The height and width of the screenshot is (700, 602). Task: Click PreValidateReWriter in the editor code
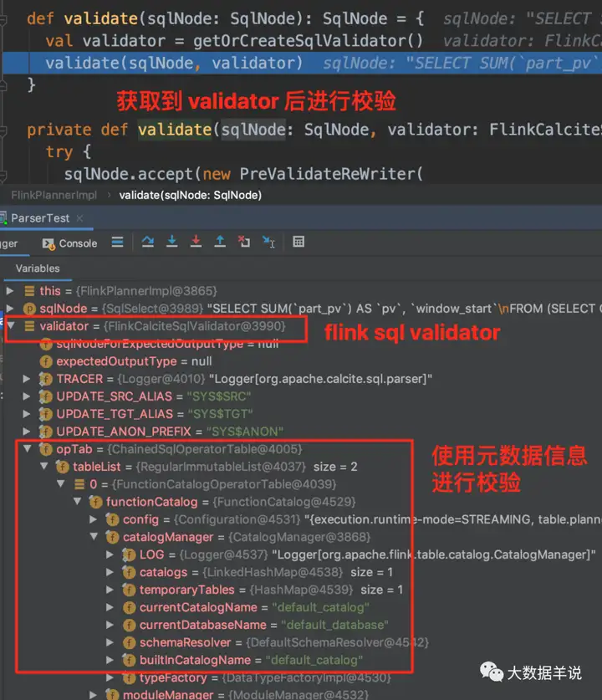pos(327,174)
